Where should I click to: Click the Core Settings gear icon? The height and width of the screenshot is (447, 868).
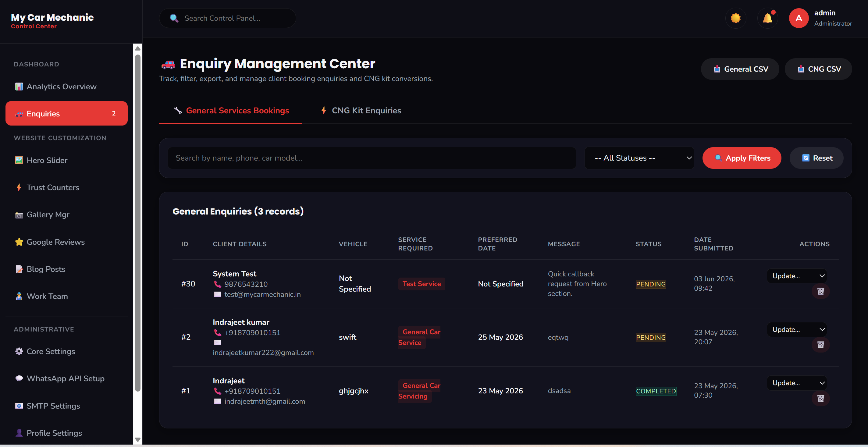19,351
